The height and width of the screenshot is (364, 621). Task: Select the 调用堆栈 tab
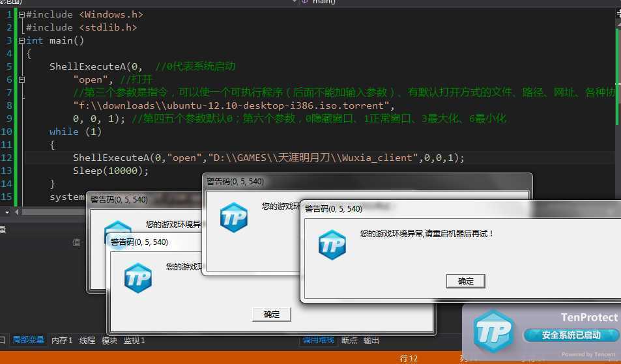coord(318,341)
